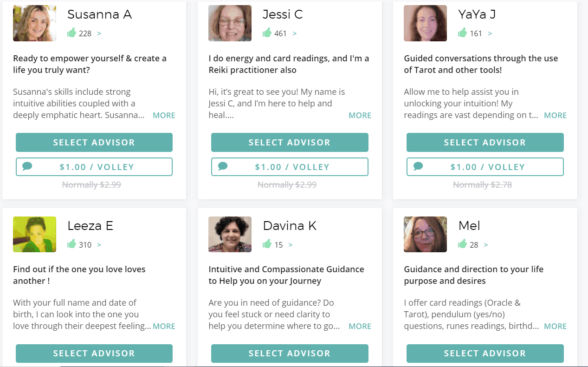The image size is (588, 367).
Task: Open Susanna A's profile photo
Action: pyautogui.click(x=35, y=23)
